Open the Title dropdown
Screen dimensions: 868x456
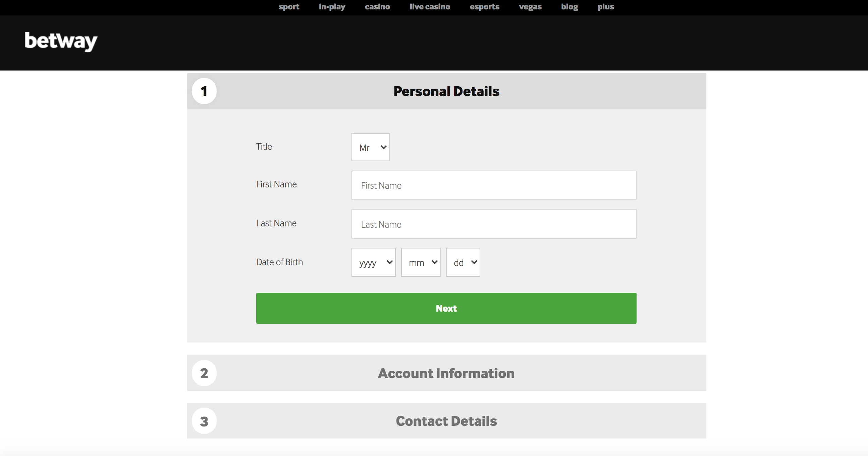370,147
